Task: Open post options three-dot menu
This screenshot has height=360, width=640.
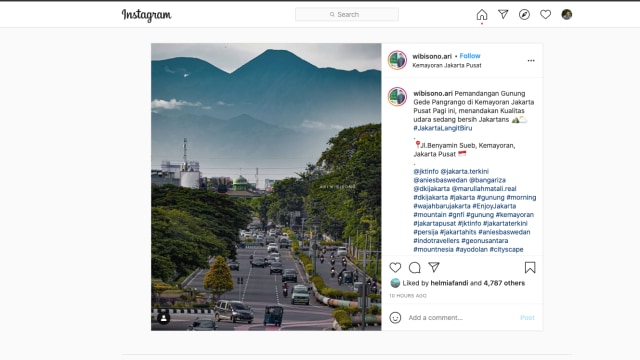Action: click(531, 60)
